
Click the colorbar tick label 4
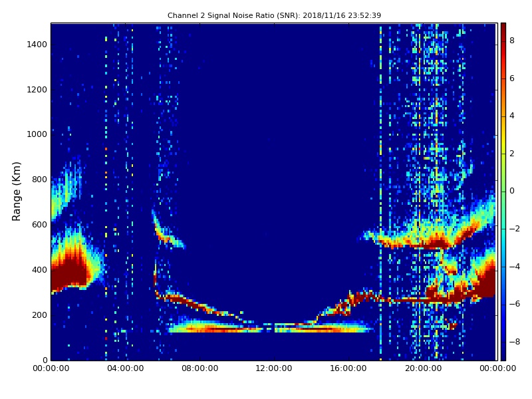[x=512, y=116]
